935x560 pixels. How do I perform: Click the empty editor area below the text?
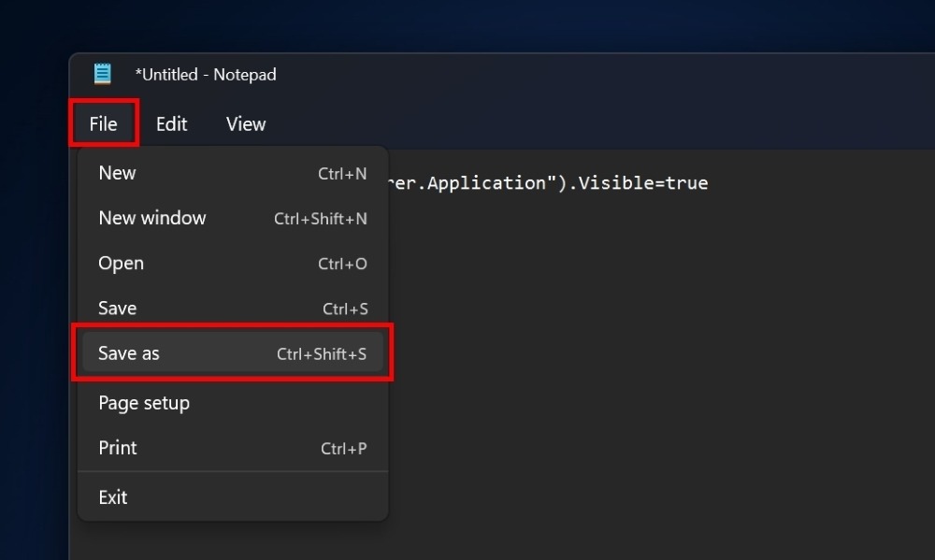point(654,374)
